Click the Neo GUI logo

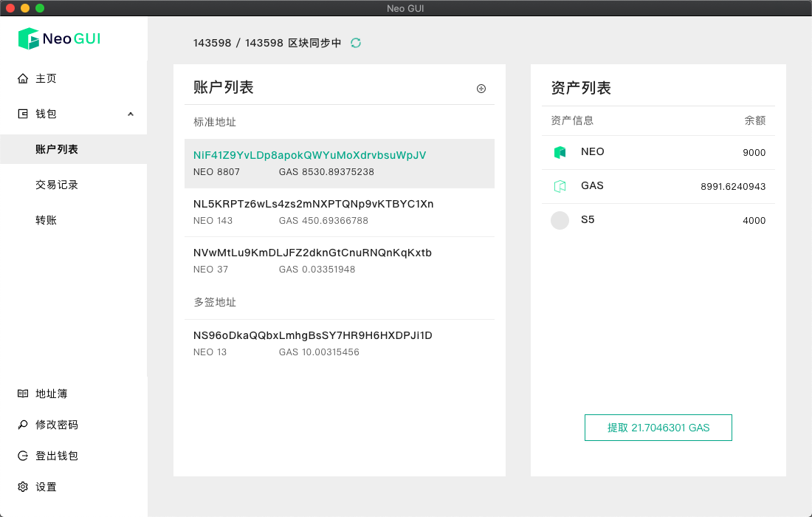click(x=59, y=38)
